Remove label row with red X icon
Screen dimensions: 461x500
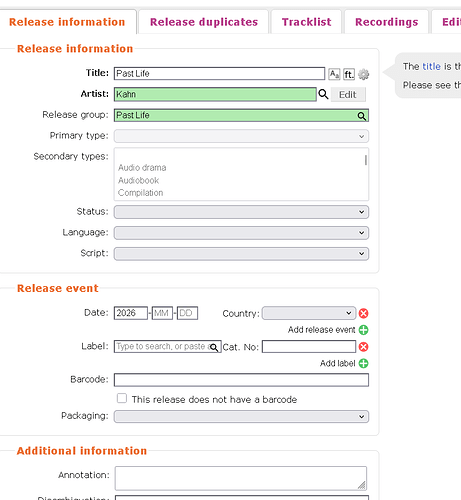click(x=363, y=347)
